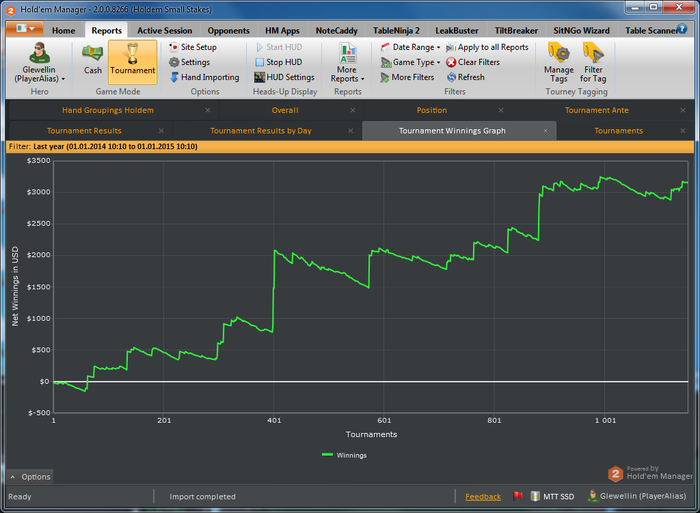
Task: Open the SitNGo Wizard tab
Action: pos(581,30)
